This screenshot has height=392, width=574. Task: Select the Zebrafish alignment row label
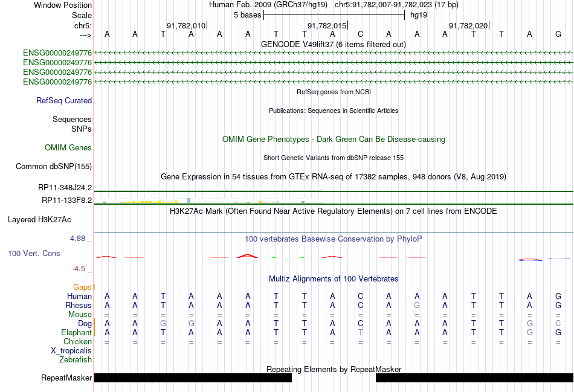click(x=76, y=360)
